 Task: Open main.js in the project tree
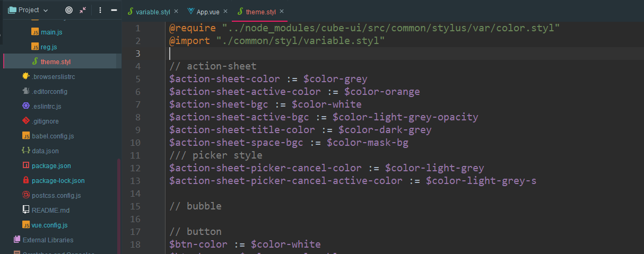pos(51,32)
